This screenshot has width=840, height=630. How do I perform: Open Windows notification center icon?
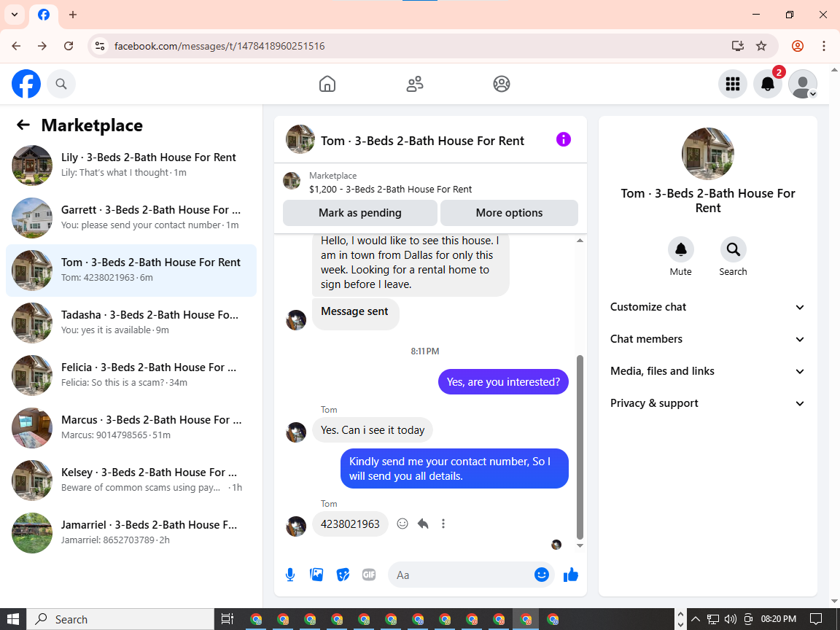click(x=815, y=619)
